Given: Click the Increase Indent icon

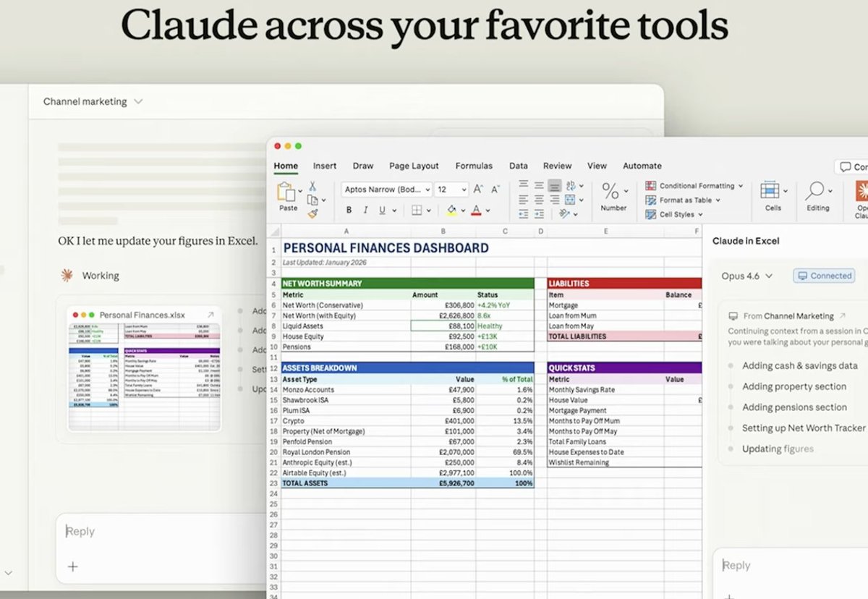Looking at the screenshot, I should point(539,213).
